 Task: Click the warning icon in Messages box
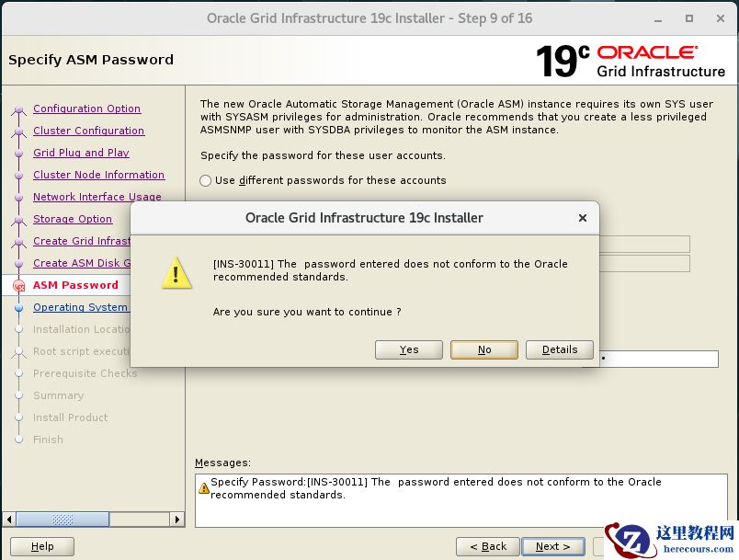point(204,488)
